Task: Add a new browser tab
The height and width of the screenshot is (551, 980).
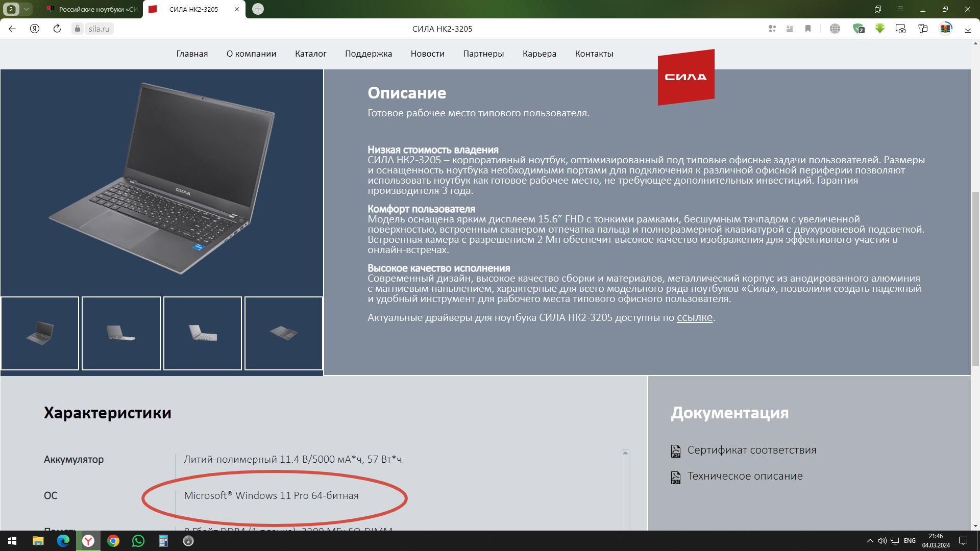Action: pos(258,9)
